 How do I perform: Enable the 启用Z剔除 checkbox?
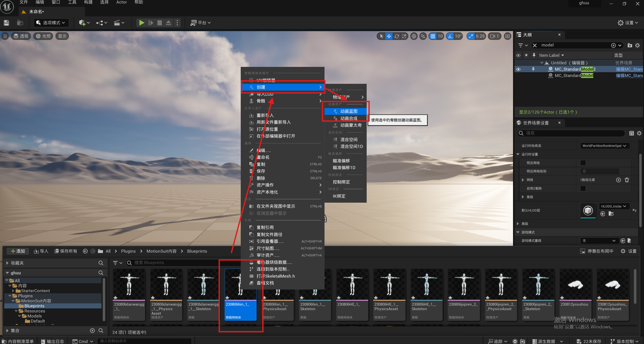583,188
